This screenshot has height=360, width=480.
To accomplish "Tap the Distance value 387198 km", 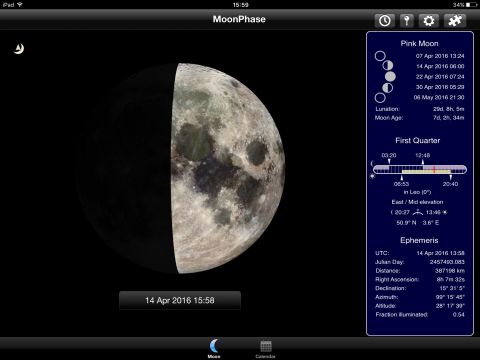I will coord(450,271).
